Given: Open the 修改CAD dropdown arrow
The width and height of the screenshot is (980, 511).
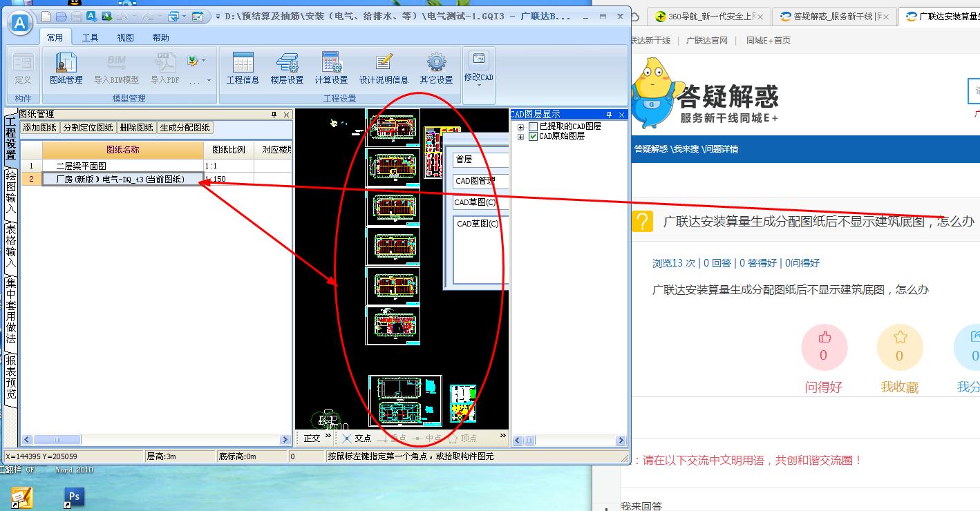Looking at the screenshot, I should point(478,86).
